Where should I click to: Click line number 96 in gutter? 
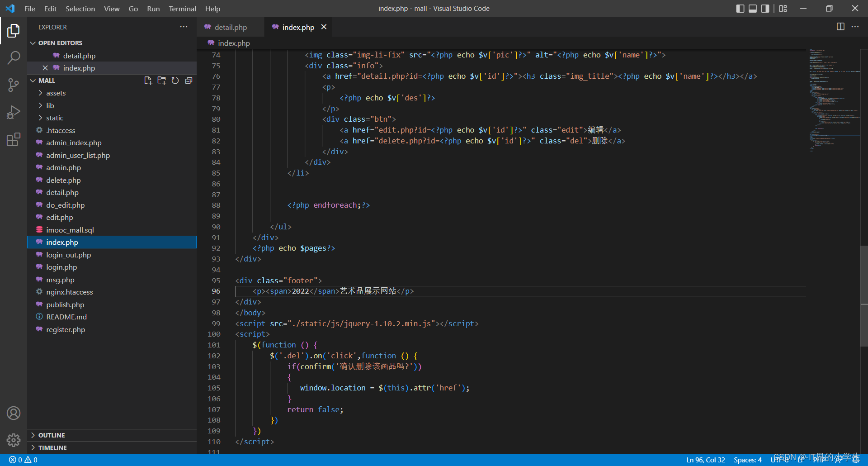(x=216, y=291)
